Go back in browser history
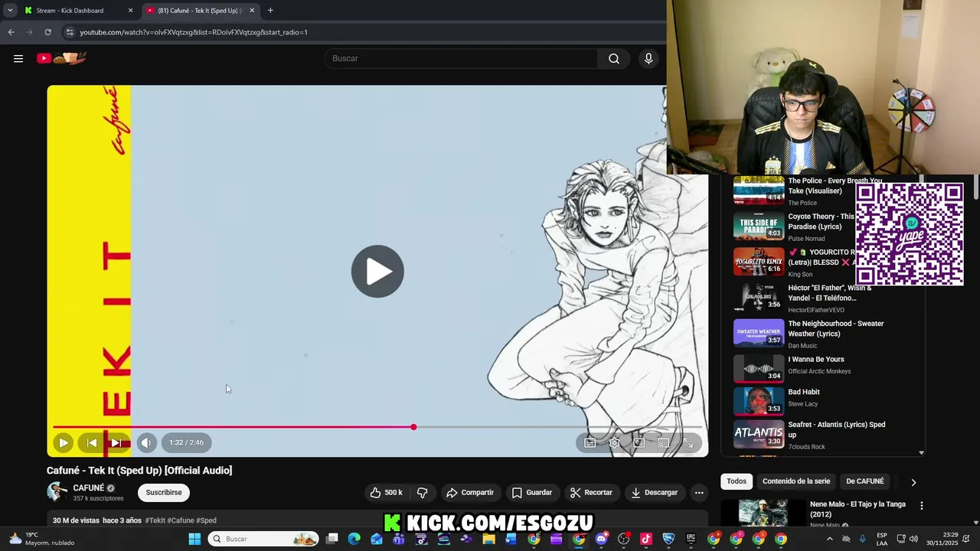 pyautogui.click(x=11, y=32)
